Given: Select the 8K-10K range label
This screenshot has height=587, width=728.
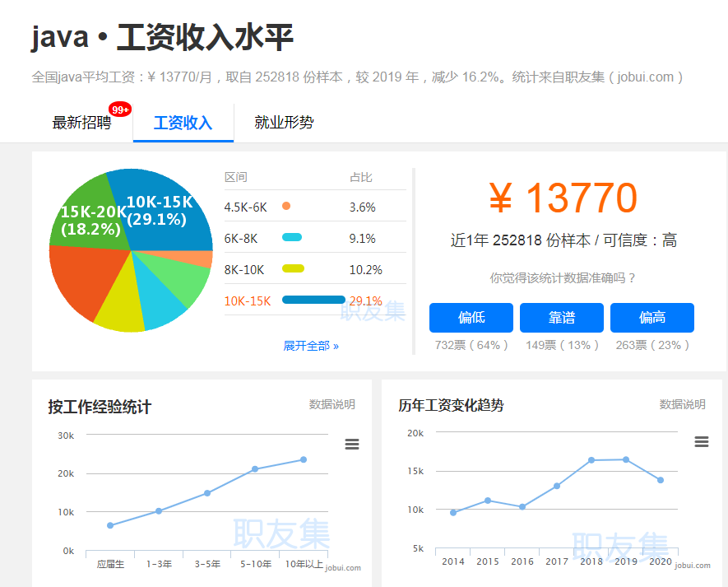Looking at the screenshot, I should [244, 269].
